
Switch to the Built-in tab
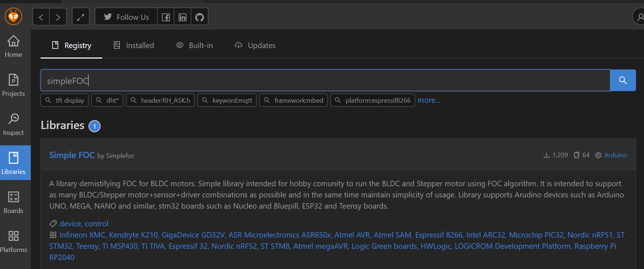(x=195, y=46)
